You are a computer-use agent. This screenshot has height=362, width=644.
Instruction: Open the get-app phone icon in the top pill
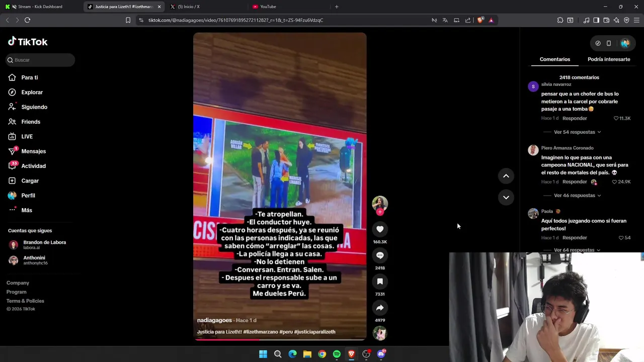pos(609,43)
